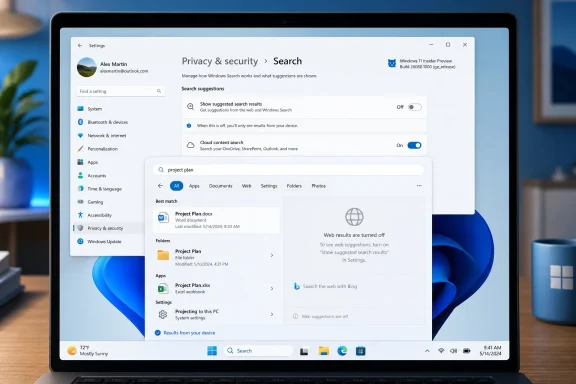Switch to the Settings search filter
576x384 pixels.
point(269,186)
